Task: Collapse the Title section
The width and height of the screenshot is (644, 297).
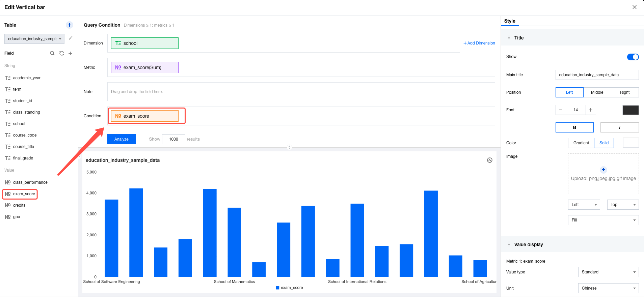Action: [x=509, y=38]
